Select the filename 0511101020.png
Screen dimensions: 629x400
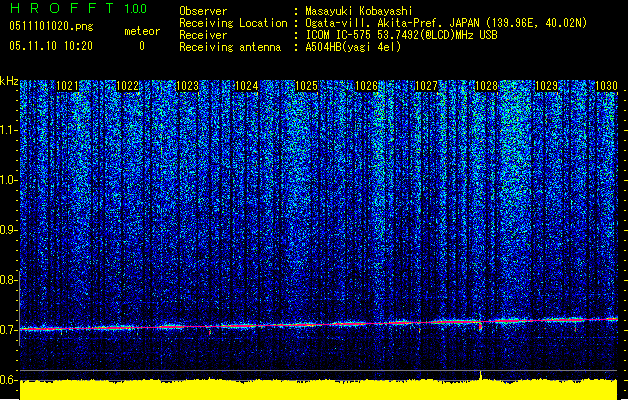tap(51, 26)
